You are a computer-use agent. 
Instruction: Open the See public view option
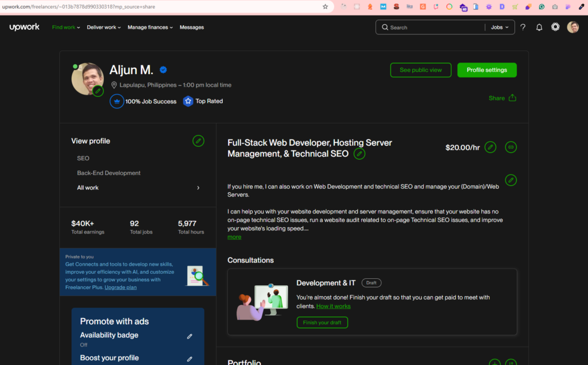[420, 69]
